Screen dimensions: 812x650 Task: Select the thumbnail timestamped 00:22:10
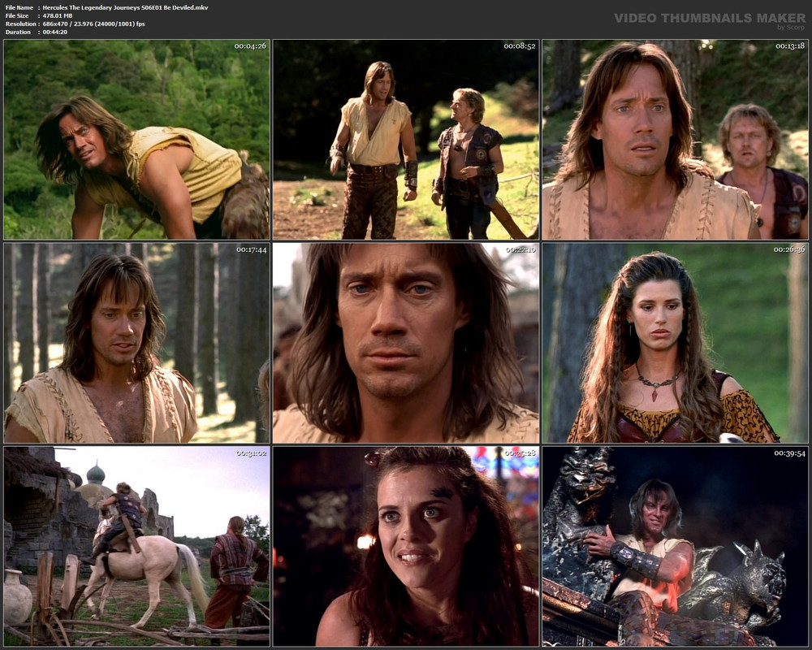click(406, 343)
